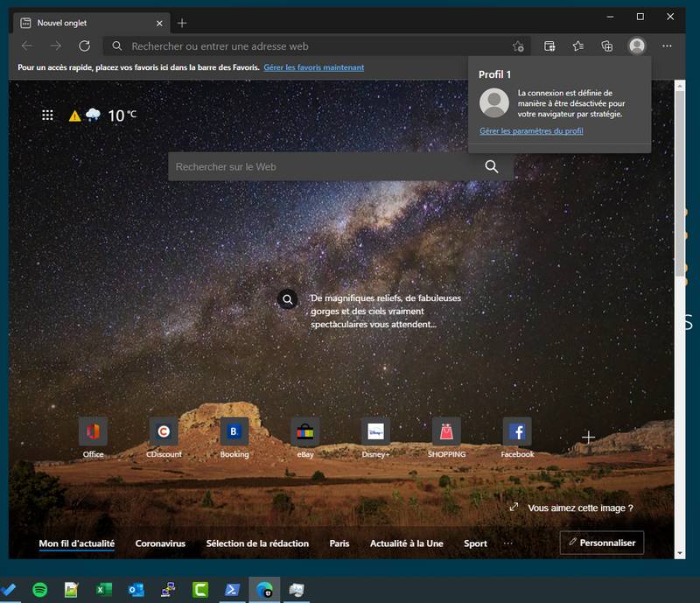This screenshot has height=603, width=700.
Task: Add a new quick link with plus icon
Action: pyautogui.click(x=589, y=437)
